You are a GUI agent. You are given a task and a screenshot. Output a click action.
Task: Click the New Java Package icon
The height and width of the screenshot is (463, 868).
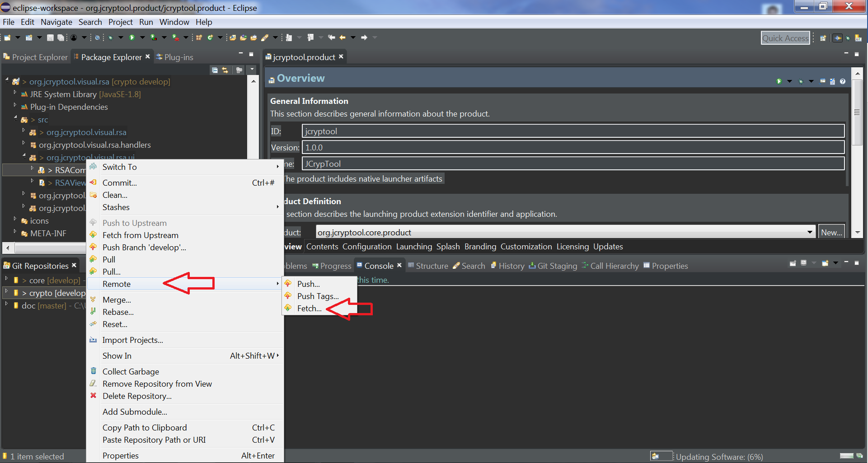pos(199,37)
